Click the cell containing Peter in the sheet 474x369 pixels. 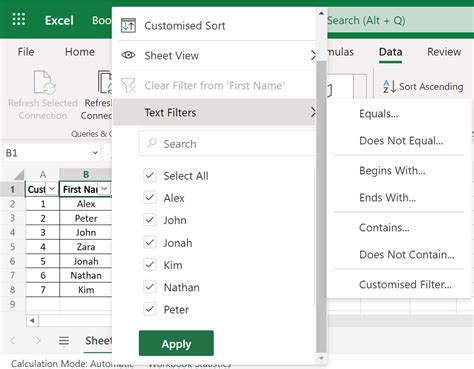point(86,218)
